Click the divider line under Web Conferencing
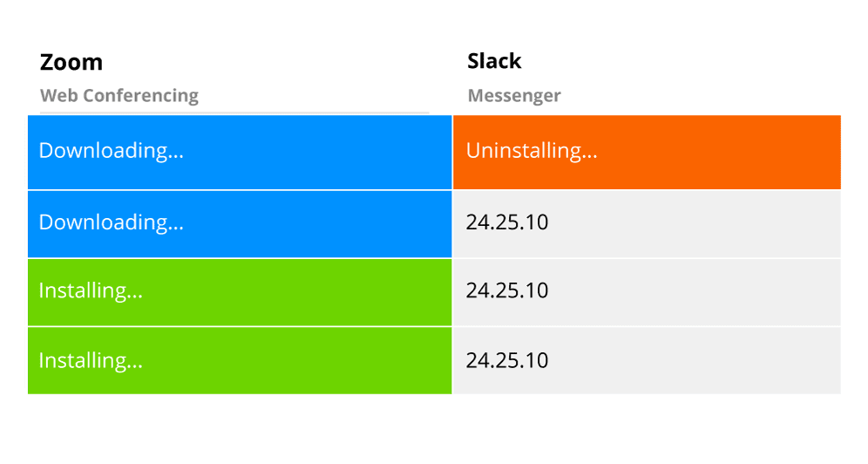Screen dimensions: 868x464 coord(234,113)
